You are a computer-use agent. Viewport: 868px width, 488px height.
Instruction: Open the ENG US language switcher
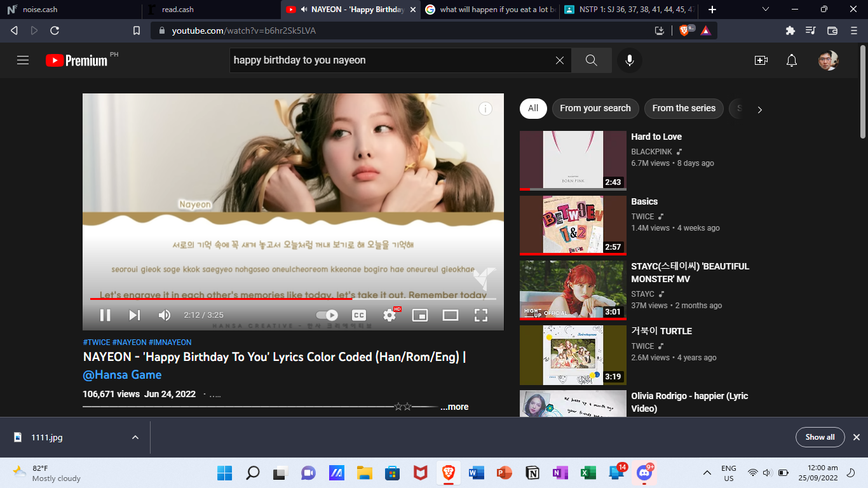(x=729, y=473)
